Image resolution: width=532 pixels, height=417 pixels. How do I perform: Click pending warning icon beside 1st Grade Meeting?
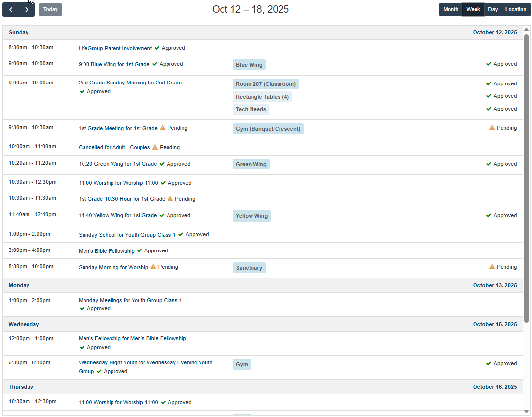coord(163,128)
